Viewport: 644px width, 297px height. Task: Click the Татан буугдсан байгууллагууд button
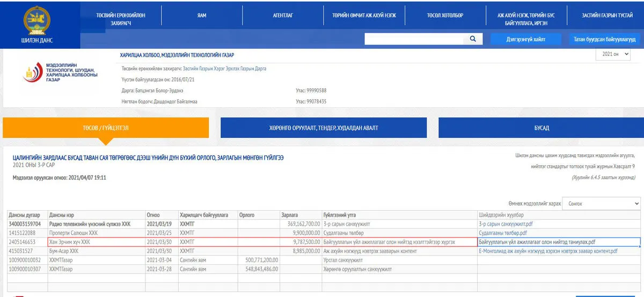click(604, 39)
